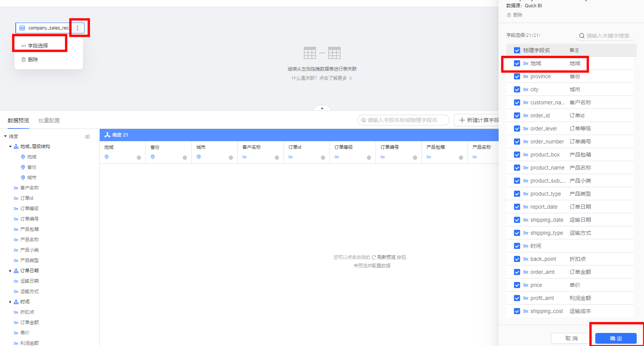Image resolution: width=644 pixels, height=346 pixels.
Task: Uncheck the shipping_cost field checkbox
Action: 517,311
